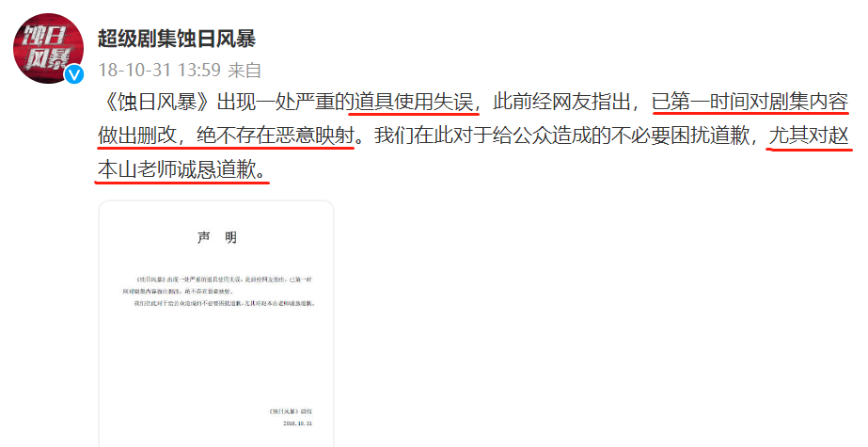Click the underlined phrase 道具使用失误

413,103
